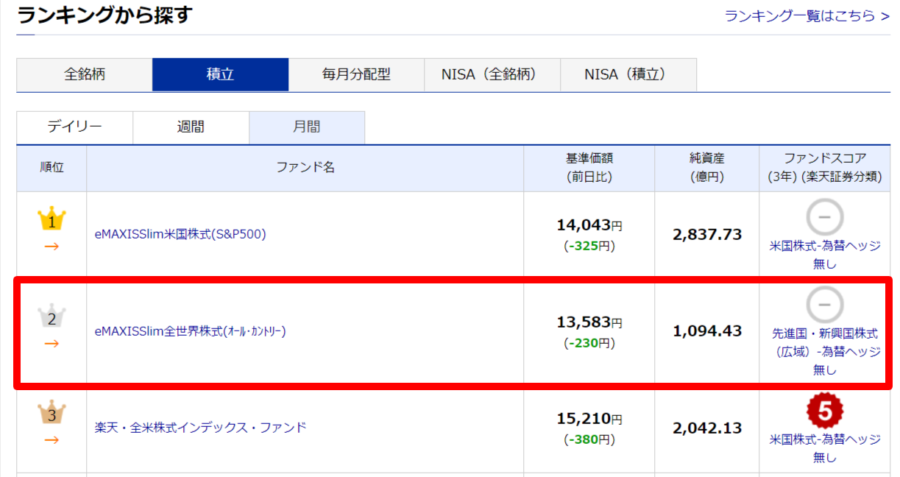
Task: Click the orange arrow under rank 3
Action: [52, 440]
